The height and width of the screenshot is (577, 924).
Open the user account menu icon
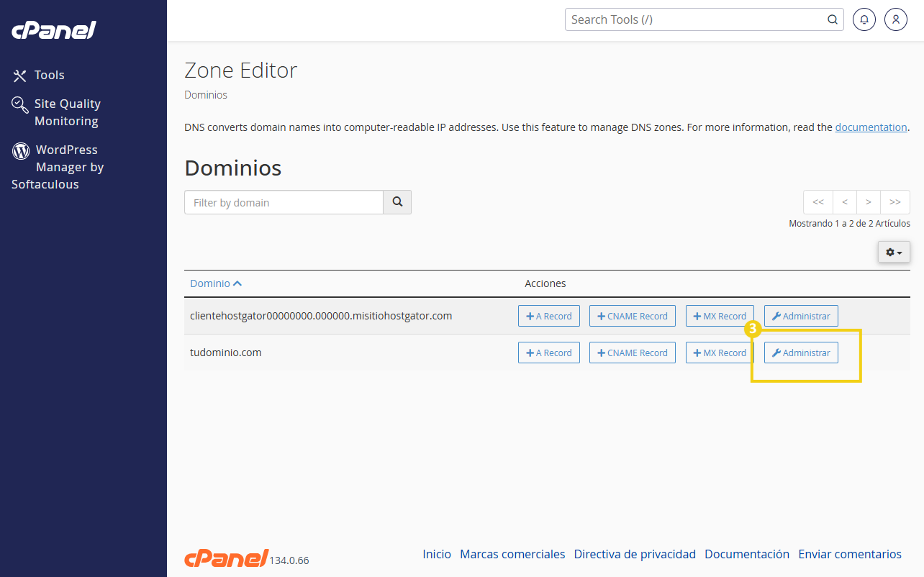click(x=896, y=19)
